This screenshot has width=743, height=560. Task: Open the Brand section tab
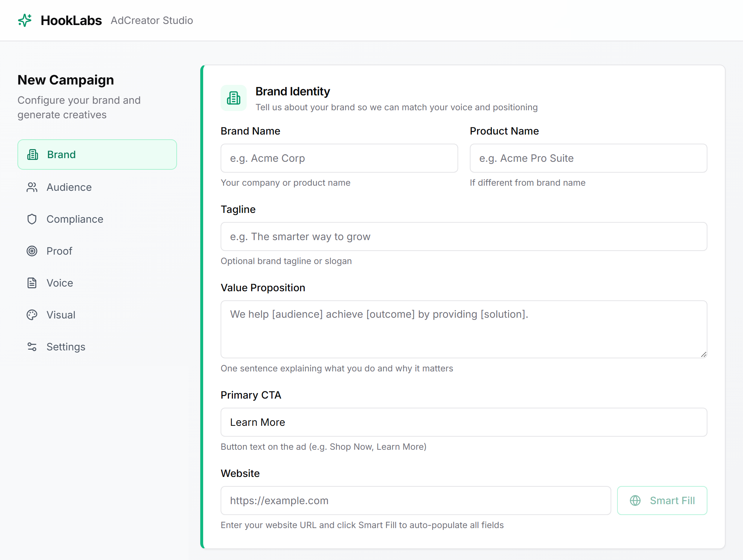[x=97, y=155]
